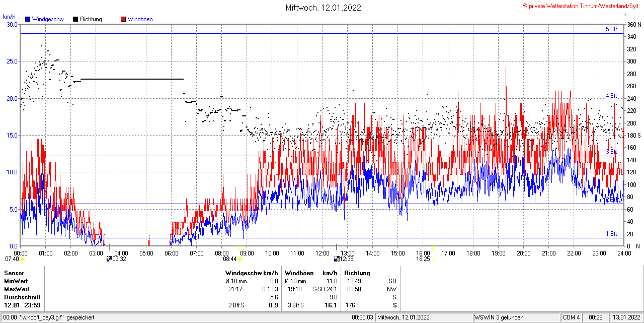The image size is (644, 323).
Task: Click the current gust value 16.1
Action: point(331,305)
